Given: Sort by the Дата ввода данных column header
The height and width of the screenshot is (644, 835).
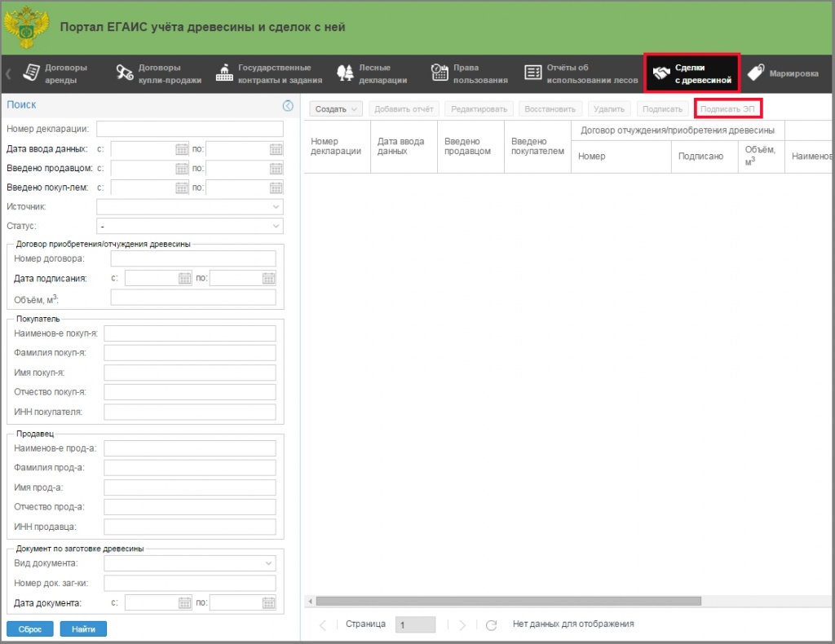Looking at the screenshot, I should [x=404, y=147].
